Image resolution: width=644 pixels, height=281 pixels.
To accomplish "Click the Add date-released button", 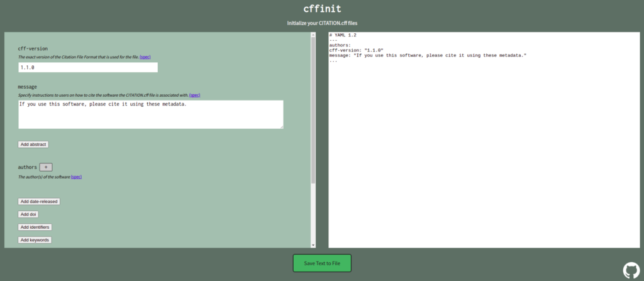I will coord(39,201).
